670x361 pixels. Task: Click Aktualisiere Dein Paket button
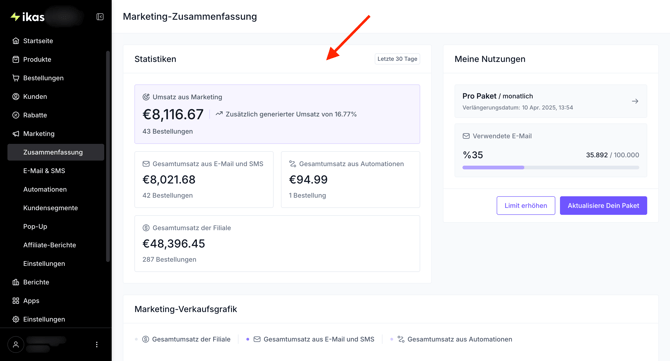[603, 205]
